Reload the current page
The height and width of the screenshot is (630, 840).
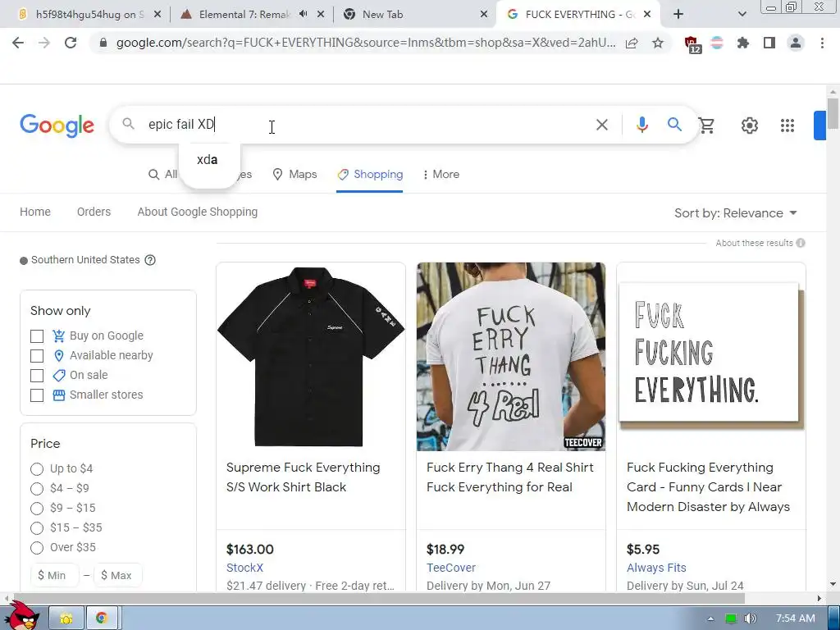[x=71, y=43]
